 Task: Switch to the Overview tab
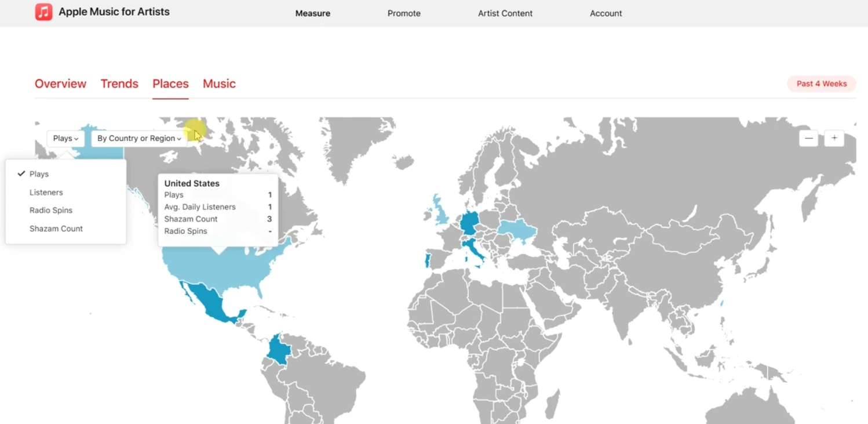pos(60,84)
